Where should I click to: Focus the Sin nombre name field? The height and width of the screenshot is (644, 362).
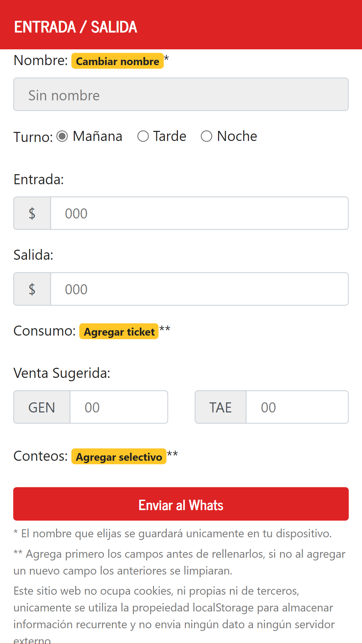181,95
